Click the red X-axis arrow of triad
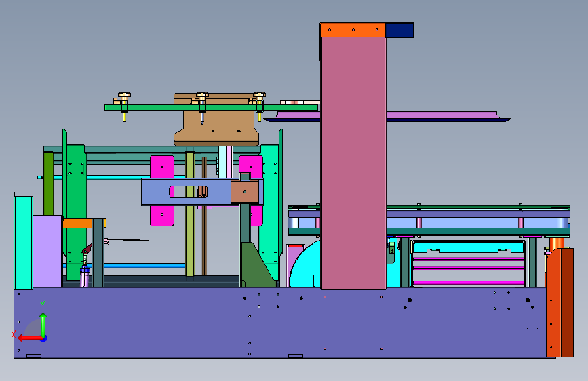The height and width of the screenshot is (381, 588). 29,338
